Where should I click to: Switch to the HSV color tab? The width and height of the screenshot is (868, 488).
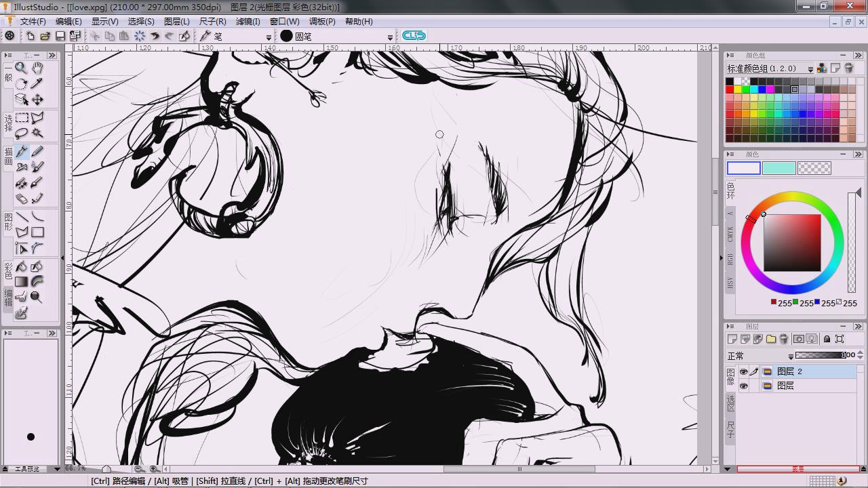point(730,283)
